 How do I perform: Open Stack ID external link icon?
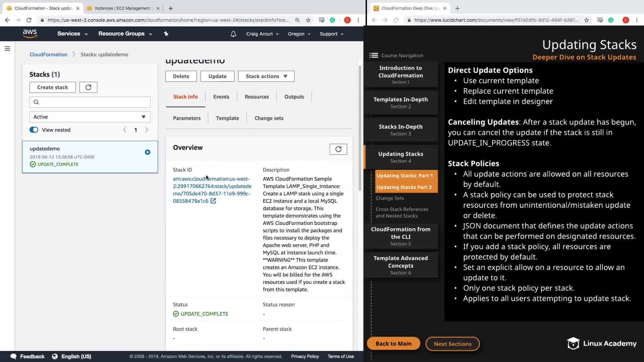[x=213, y=201]
